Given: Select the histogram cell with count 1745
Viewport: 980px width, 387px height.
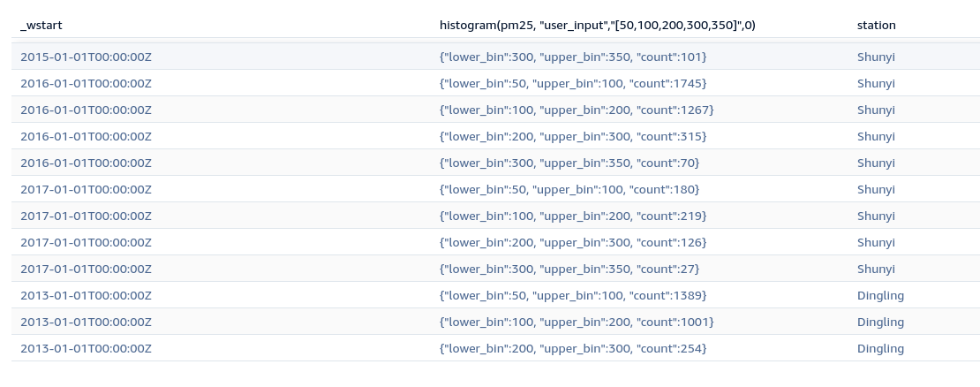Looking at the screenshot, I should (572, 83).
